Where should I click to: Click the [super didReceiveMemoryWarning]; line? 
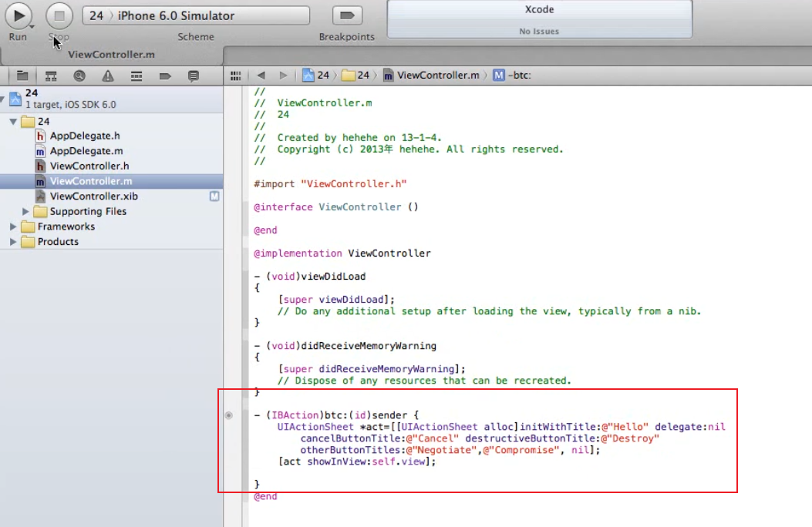pos(372,369)
